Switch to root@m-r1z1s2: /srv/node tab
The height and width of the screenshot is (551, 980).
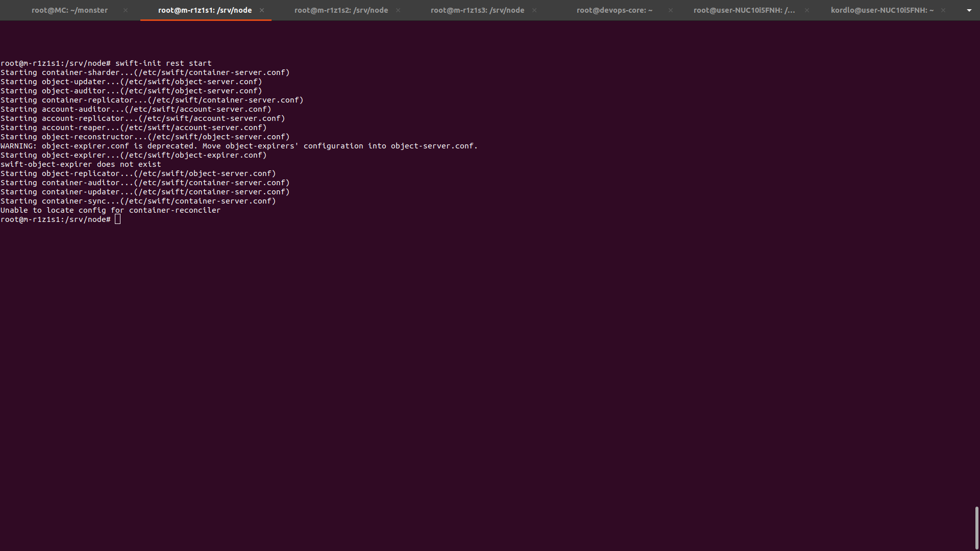(341, 10)
